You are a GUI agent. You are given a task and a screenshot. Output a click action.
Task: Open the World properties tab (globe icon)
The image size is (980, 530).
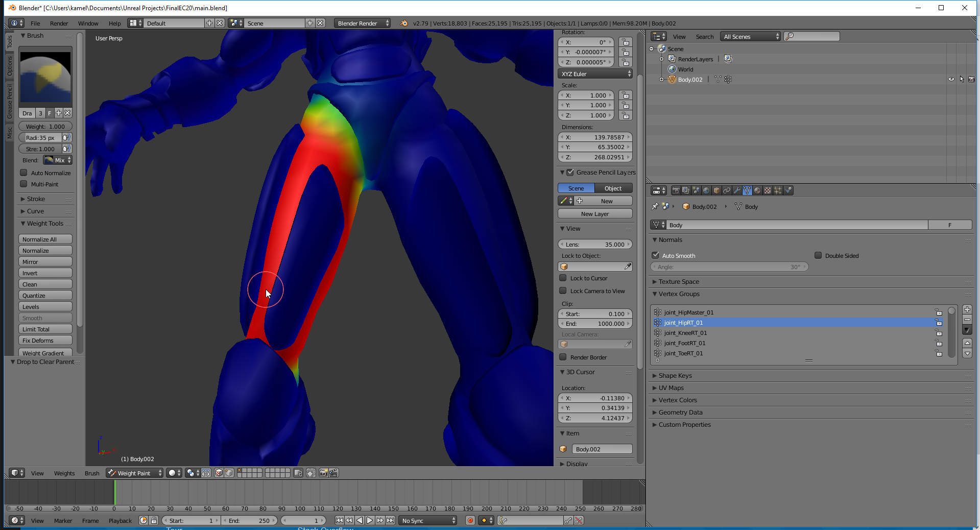706,190
